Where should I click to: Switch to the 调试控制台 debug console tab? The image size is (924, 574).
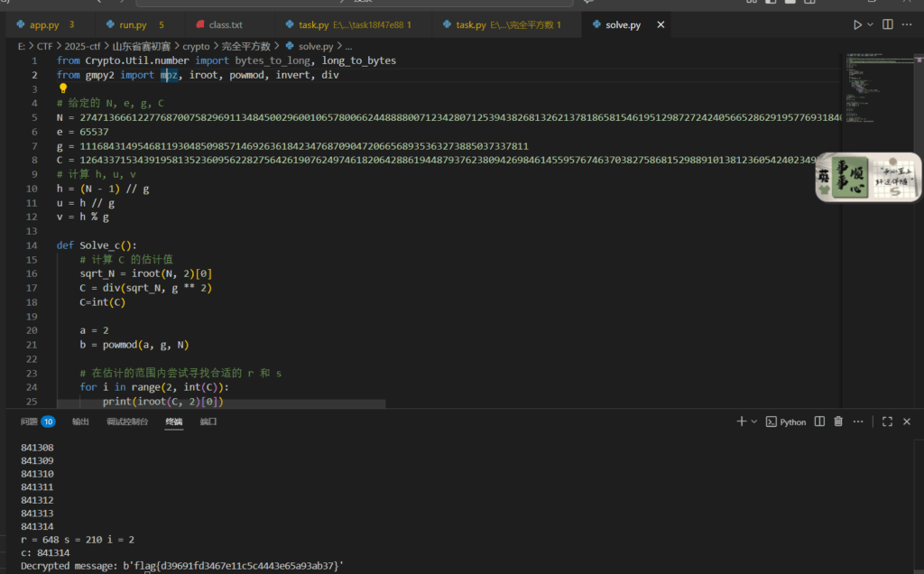tap(127, 421)
